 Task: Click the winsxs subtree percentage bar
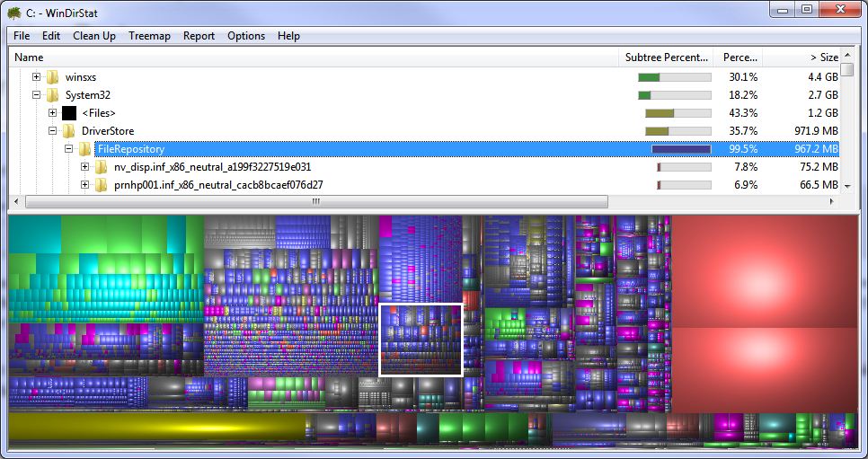(x=675, y=77)
